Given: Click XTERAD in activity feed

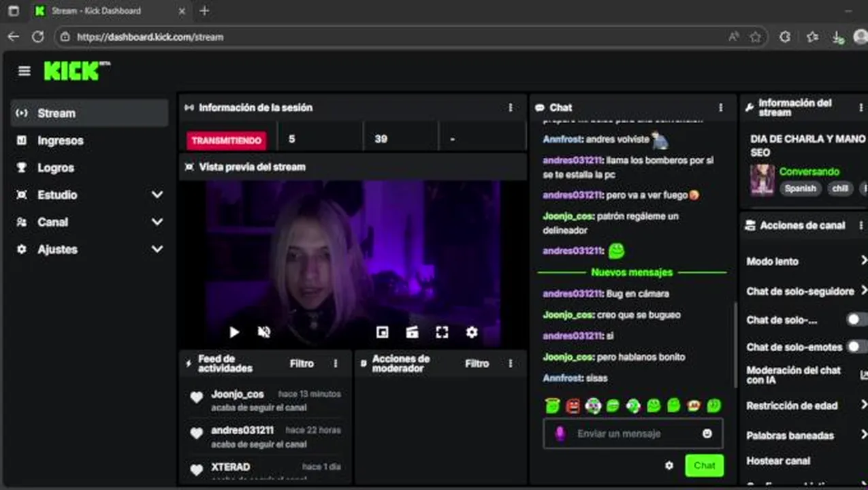Looking at the screenshot, I should pyautogui.click(x=230, y=467).
